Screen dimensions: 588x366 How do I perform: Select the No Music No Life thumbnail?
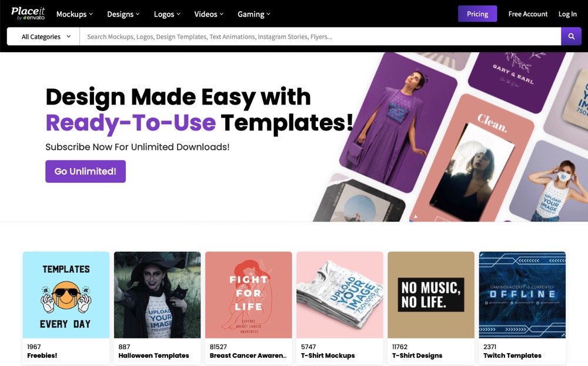tap(431, 295)
